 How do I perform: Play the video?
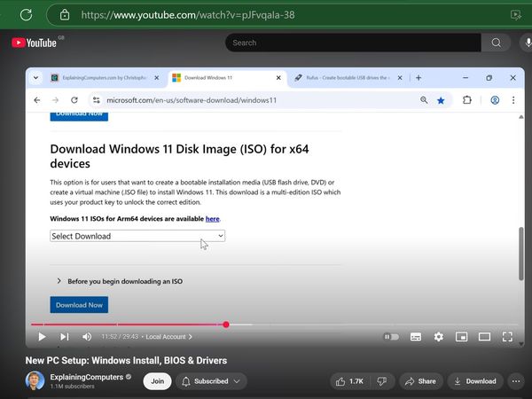pyautogui.click(x=42, y=337)
